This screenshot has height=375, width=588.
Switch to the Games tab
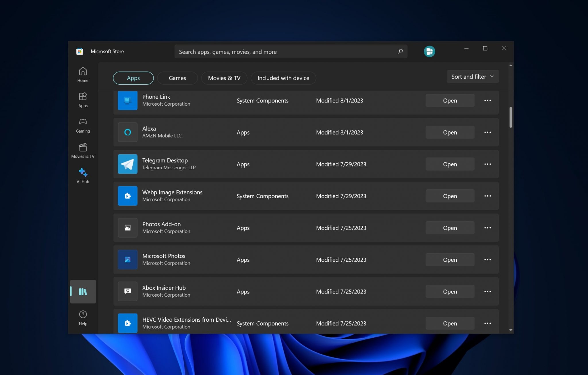(177, 78)
